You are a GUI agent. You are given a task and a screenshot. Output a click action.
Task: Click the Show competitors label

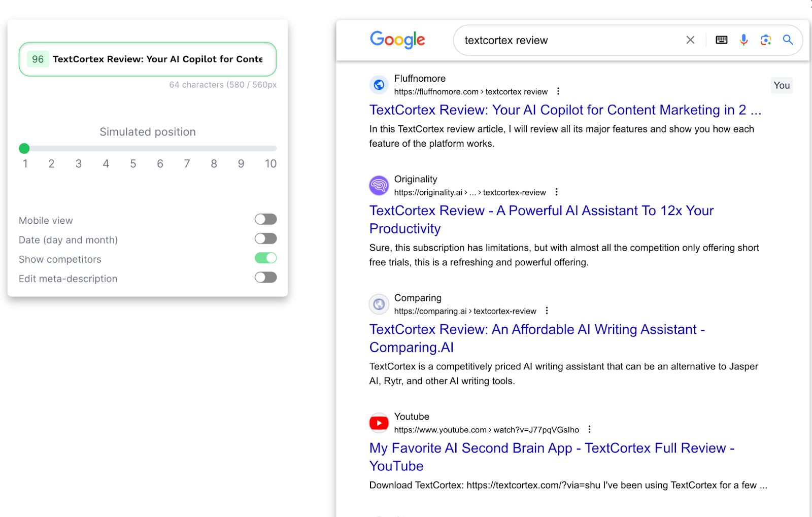(60, 259)
